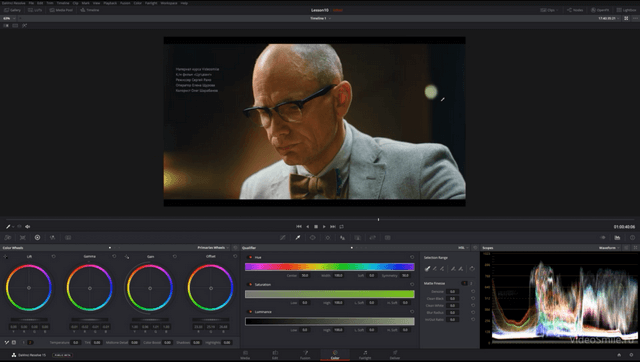
Task: Click the Gain master wheel slider
Action: tap(150, 320)
